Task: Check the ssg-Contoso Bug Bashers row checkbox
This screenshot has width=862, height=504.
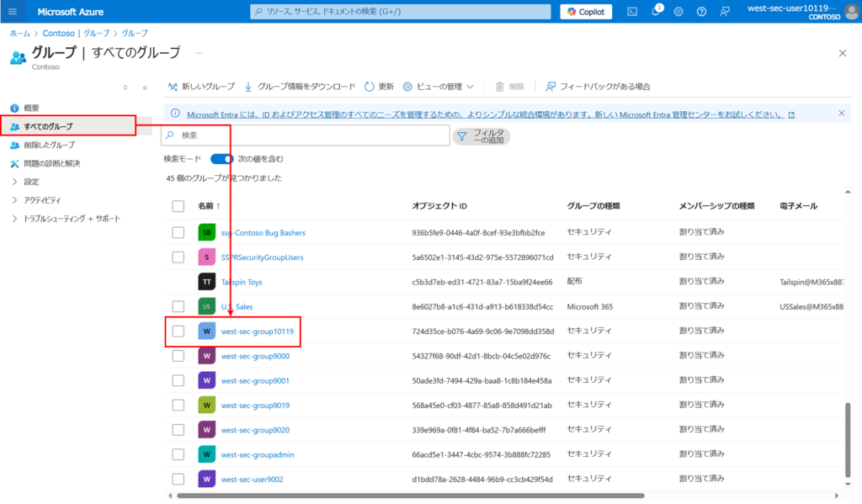Action: click(178, 232)
